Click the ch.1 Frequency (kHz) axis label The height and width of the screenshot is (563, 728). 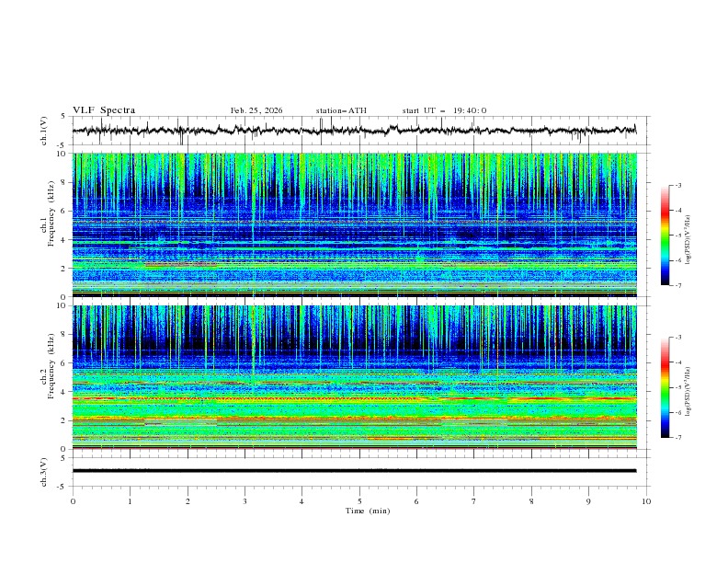(48, 213)
